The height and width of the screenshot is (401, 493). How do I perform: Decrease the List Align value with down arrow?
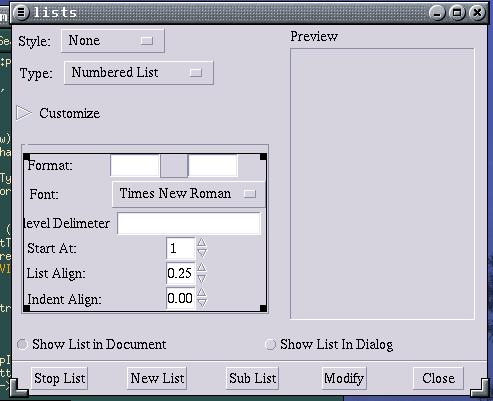tap(201, 278)
